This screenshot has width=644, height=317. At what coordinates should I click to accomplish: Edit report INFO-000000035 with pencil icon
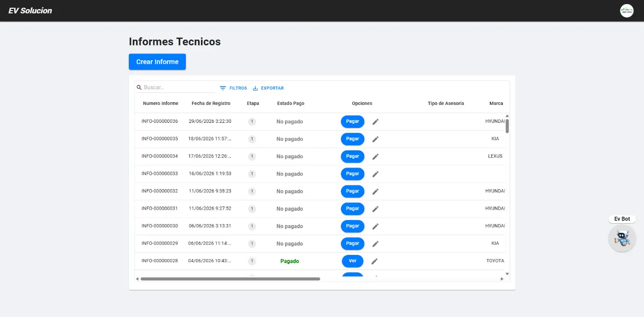pyautogui.click(x=375, y=139)
